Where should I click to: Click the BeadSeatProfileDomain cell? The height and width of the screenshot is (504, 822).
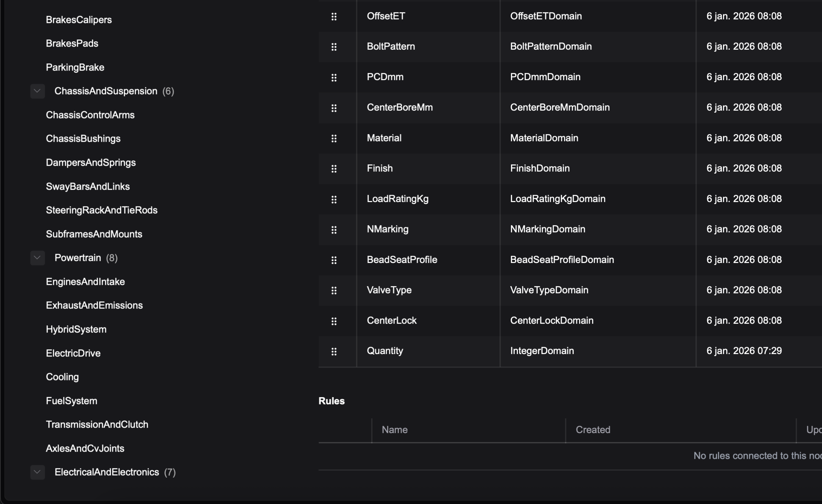(x=562, y=260)
